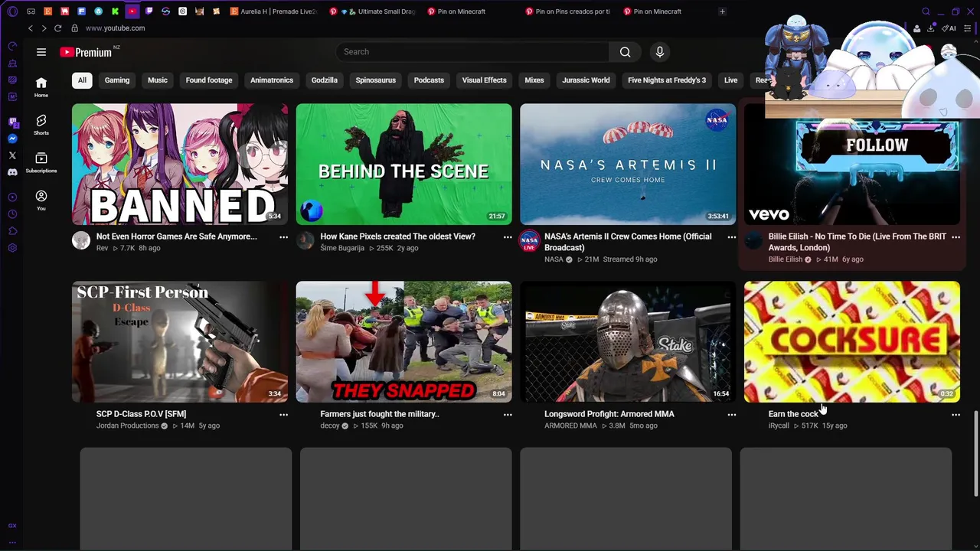The width and height of the screenshot is (980, 551).
Task: Click the page vertical scrollbar thumb
Action: (x=975, y=453)
